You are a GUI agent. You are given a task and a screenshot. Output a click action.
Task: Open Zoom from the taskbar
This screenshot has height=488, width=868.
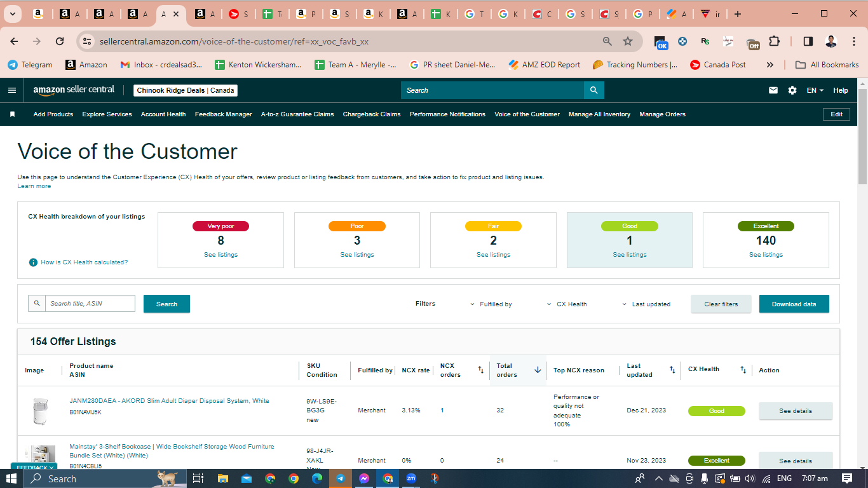[x=411, y=478]
